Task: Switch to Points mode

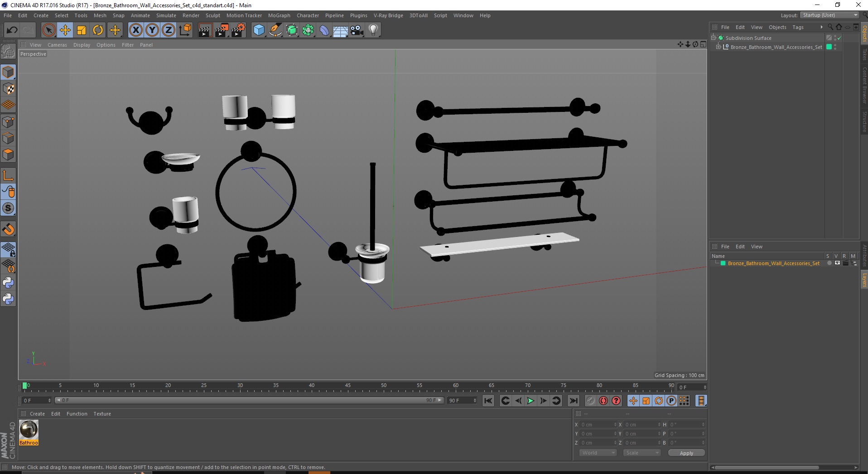Action: [x=8, y=122]
